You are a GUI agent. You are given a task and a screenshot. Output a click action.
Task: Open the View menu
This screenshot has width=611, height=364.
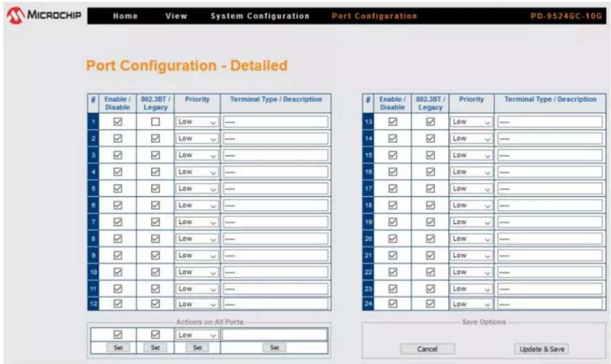(176, 16)
